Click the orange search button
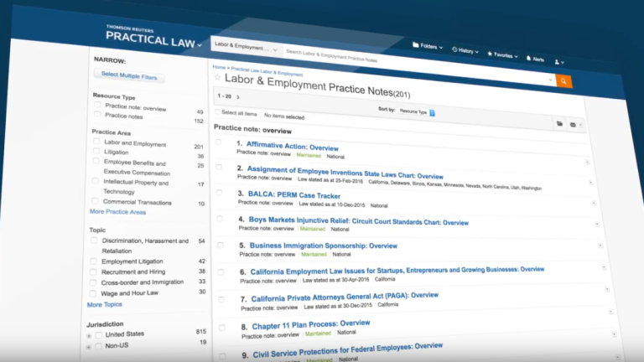This screenshot has height=362, width=644. pyautogui.click(x=563, y=81)
